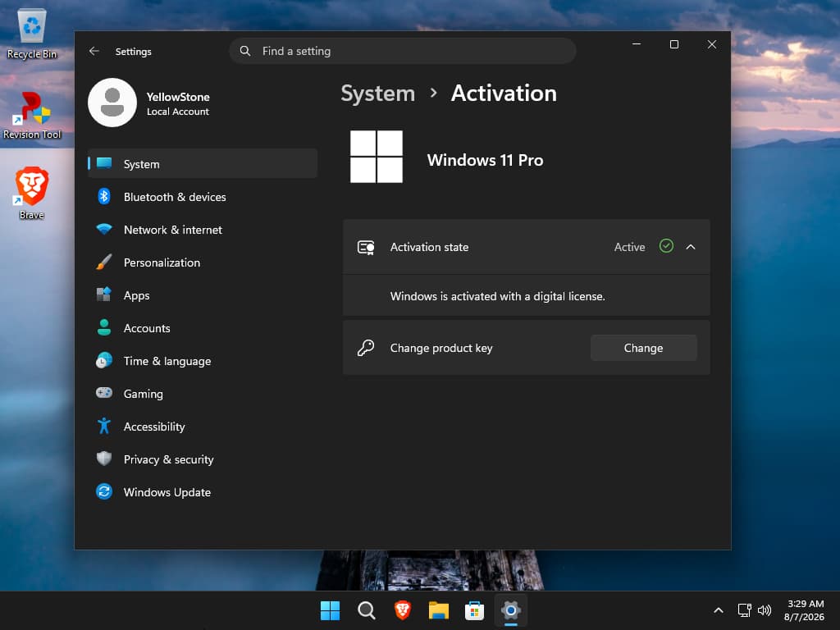Select the Revision Tool desktop shortcut
The width and height of the screenshot is (840, 630).
click(x=32, y=115)
